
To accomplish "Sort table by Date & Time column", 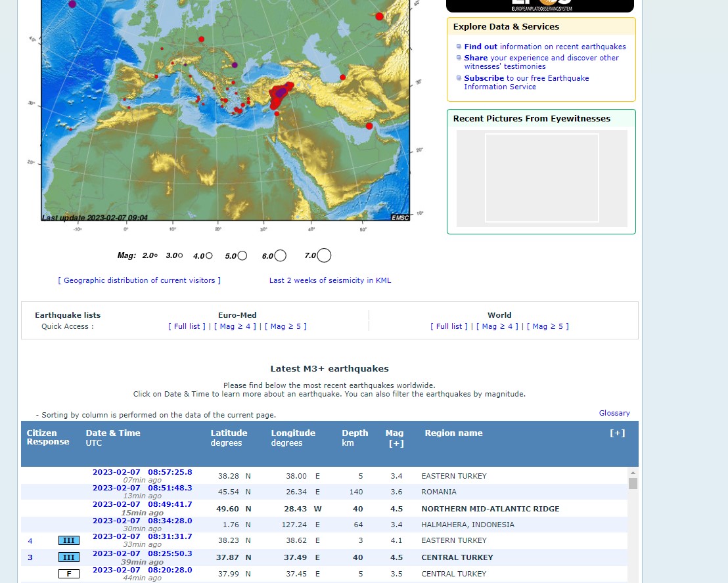I will [x=113, y=433].
